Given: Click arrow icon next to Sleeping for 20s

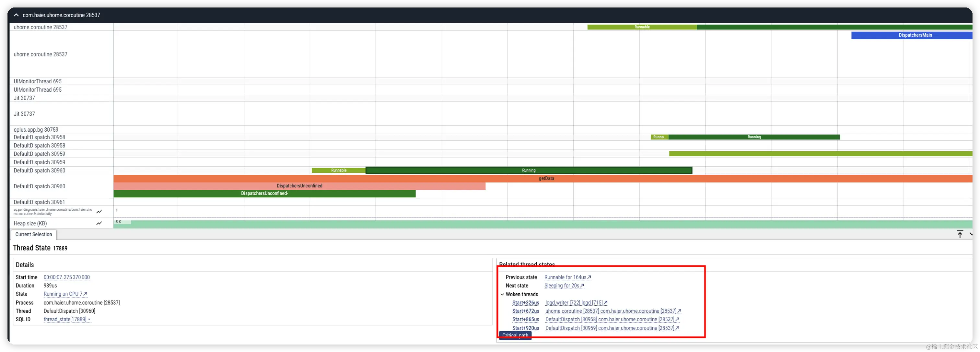Looking at the screenshot, I should click(x=582, y=286).
